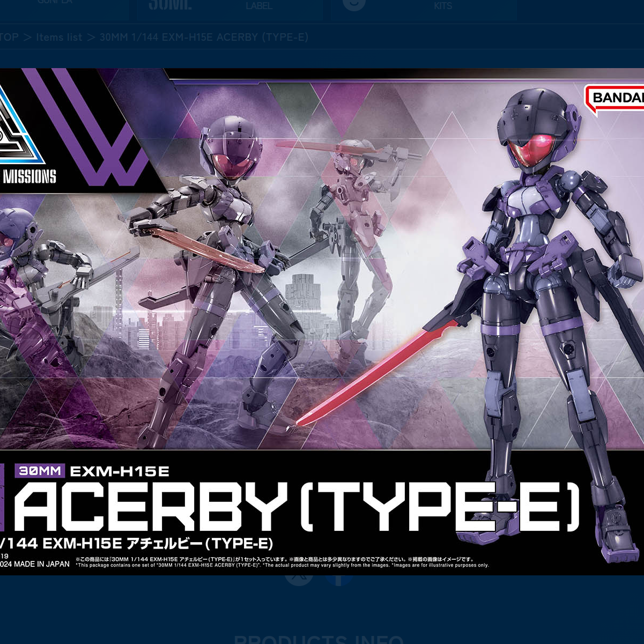
Task: Go to TOP via breadcrumb
Action: click(x=9, y=38)
